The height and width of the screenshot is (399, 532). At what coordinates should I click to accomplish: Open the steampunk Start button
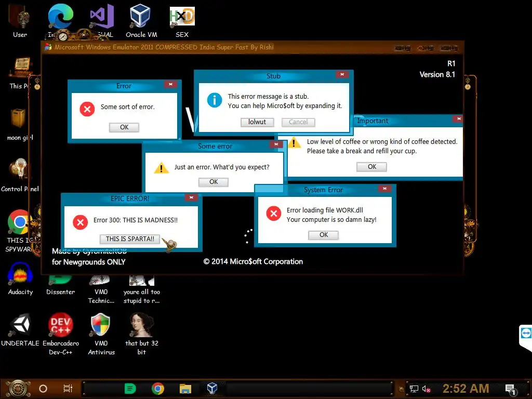click(18, 389)
